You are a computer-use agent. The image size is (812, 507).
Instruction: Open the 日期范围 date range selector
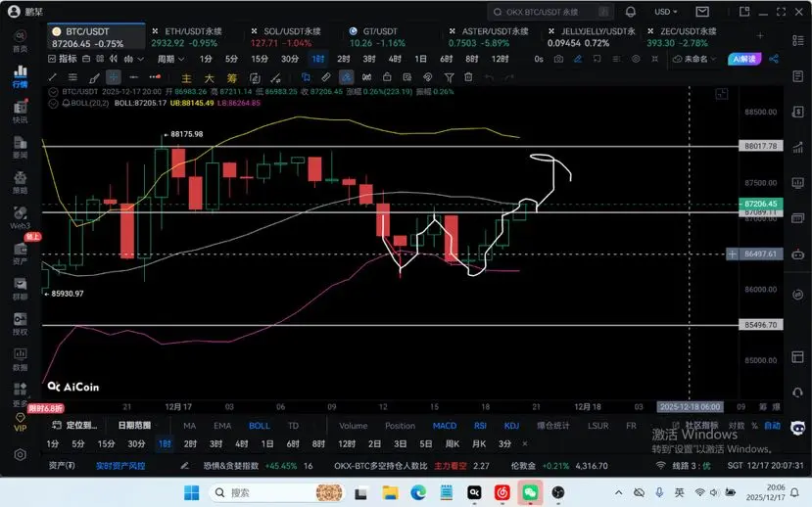pos(134,425)
